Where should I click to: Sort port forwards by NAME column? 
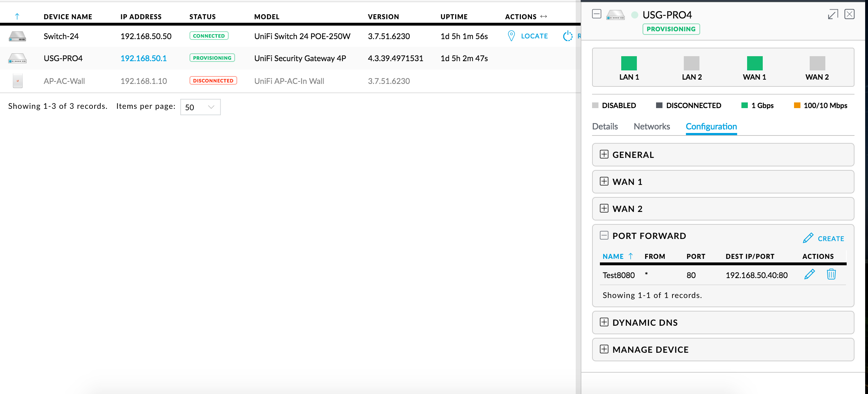coord(613,256)
